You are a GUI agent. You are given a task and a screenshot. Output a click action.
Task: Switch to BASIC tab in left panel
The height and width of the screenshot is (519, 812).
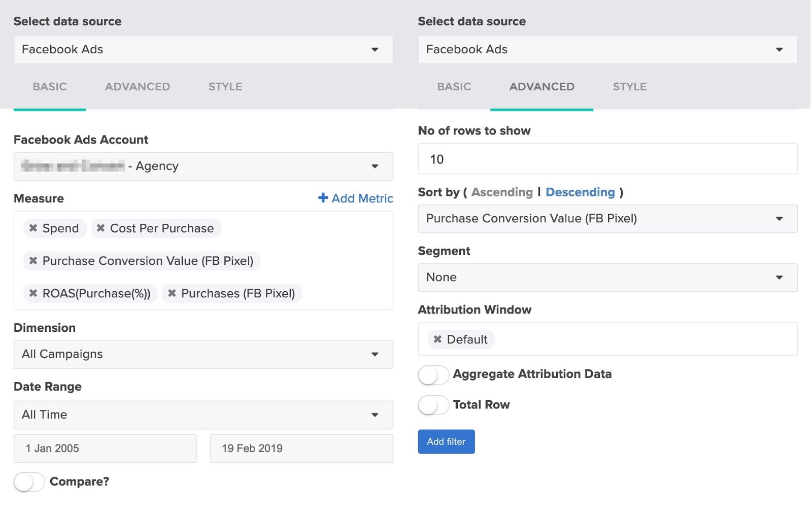pos(50,87)
